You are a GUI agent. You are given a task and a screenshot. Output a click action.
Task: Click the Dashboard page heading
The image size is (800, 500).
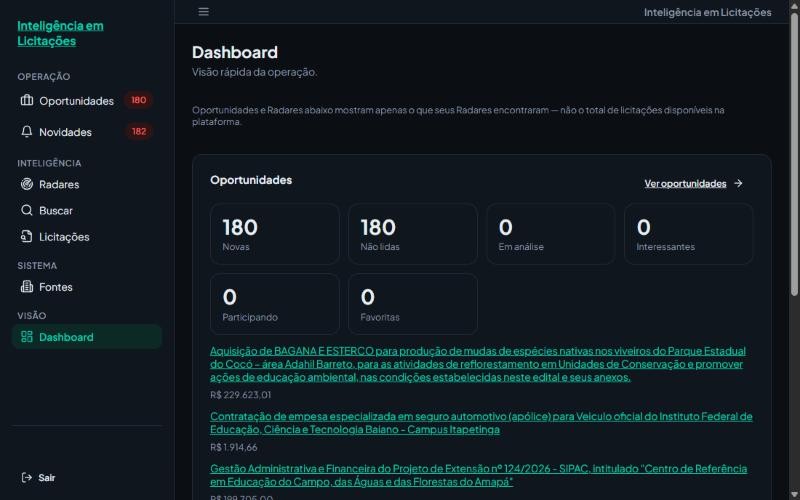point(235,52)
